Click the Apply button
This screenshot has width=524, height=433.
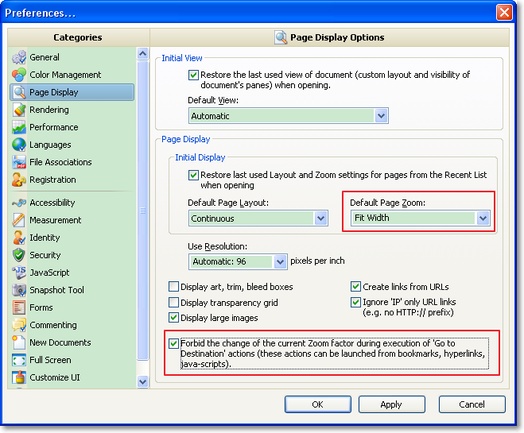(x=392, y=405)
